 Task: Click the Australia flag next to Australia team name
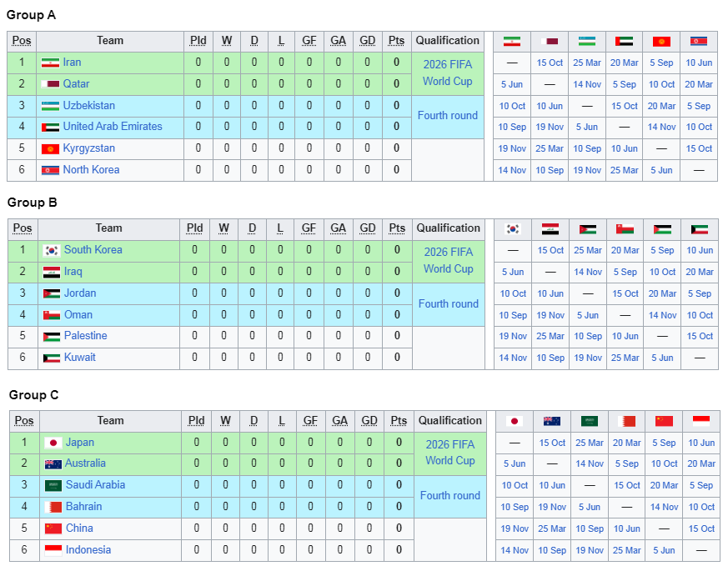[53, 463]
